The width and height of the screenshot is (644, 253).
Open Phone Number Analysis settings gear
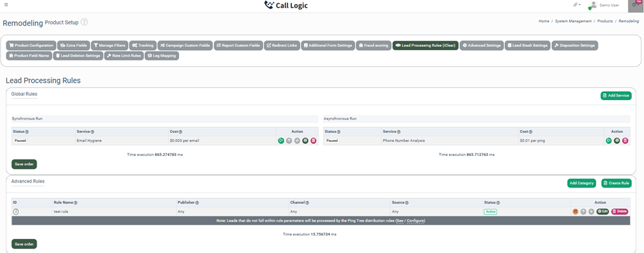[617, 140]
